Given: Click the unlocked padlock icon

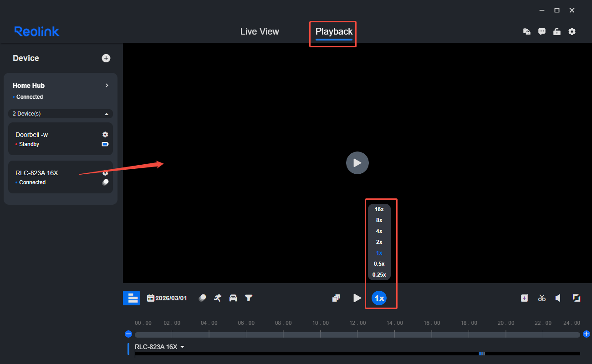Looking at the screenshot, I should tap(556, 31).
